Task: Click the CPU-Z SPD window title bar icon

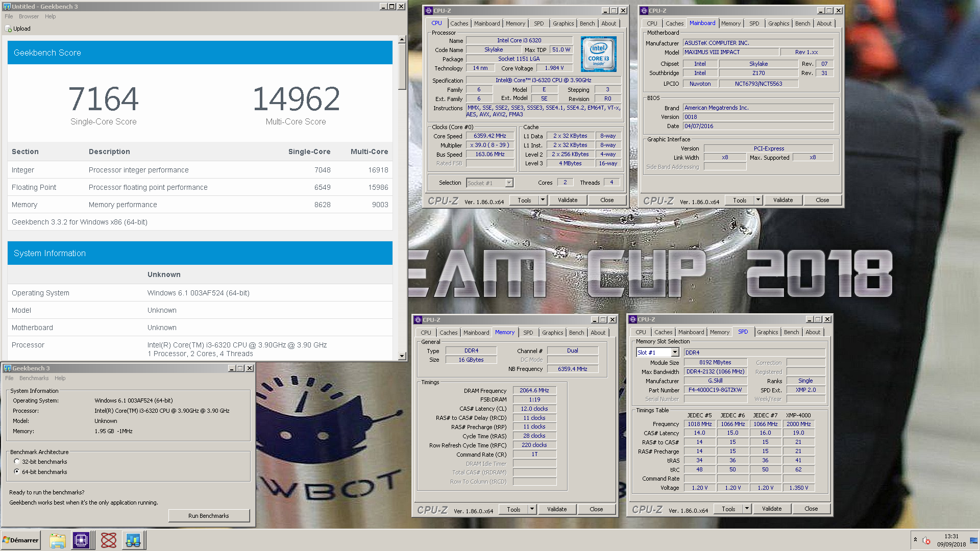Action: [x=633, y=319]
